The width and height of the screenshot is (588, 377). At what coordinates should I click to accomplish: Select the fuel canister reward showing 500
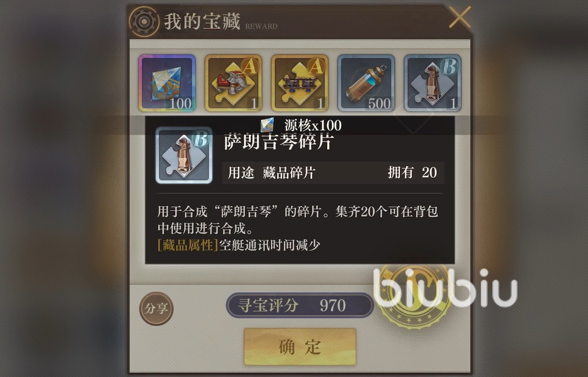click(x=366, y=83)
